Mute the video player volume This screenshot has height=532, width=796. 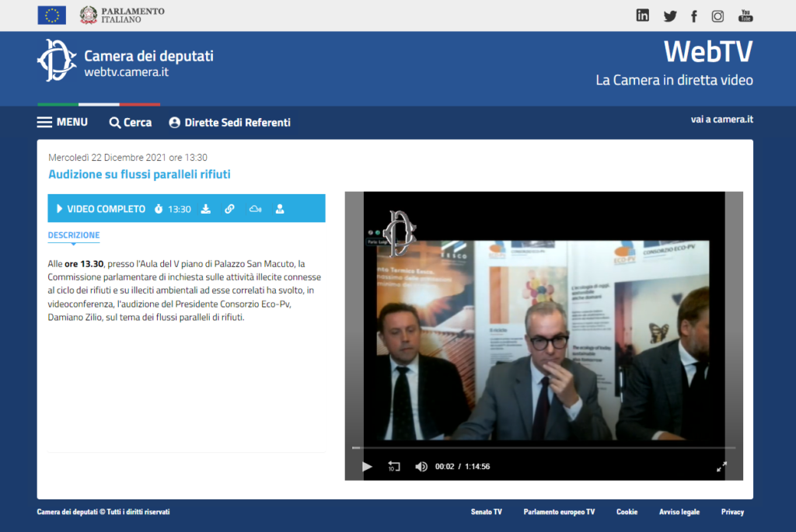click(421, 467)
